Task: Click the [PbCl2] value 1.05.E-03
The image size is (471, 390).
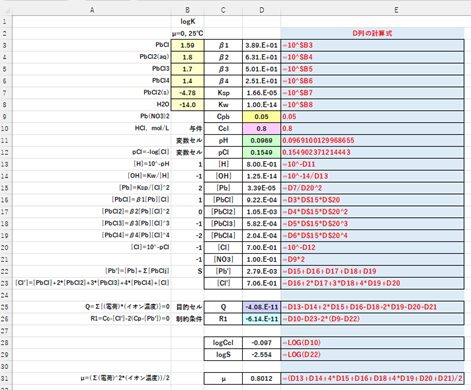Action: [261, 212]
